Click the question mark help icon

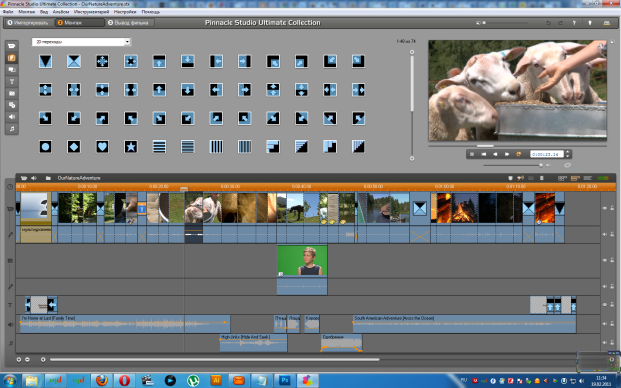574,23
